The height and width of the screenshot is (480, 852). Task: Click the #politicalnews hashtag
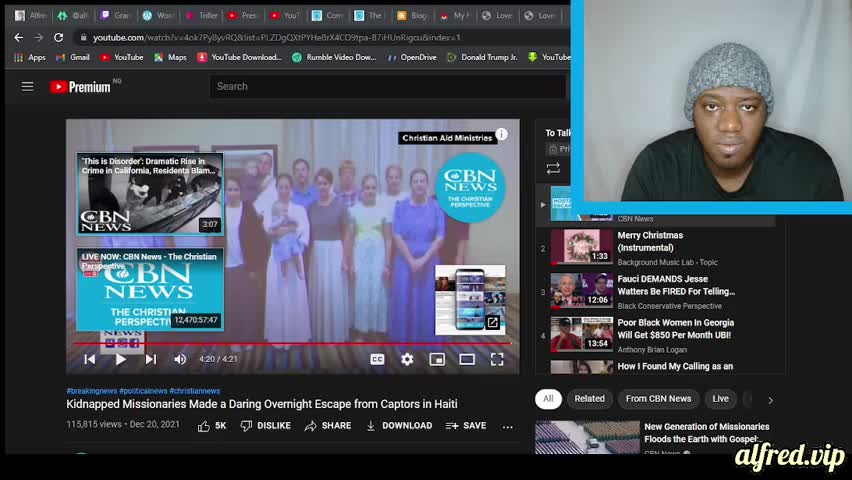(x=143, y=391)
